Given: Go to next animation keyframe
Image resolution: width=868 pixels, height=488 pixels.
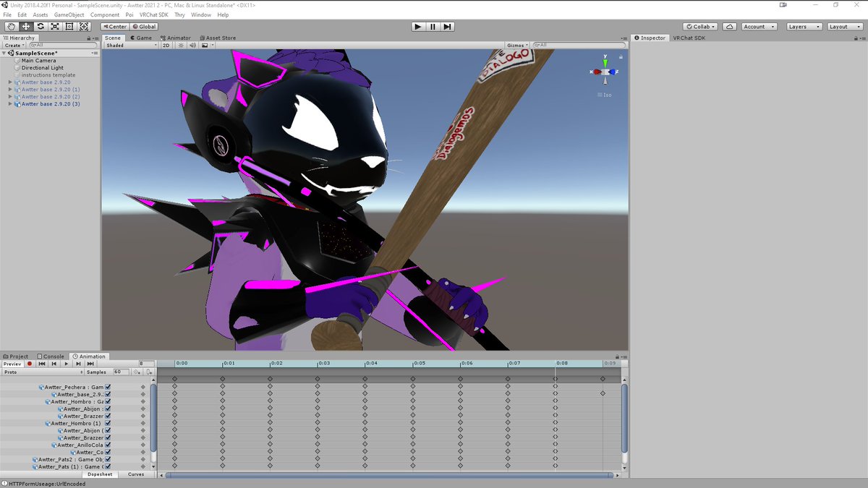Looking at the screenshot, I should (x=78, y=364).
